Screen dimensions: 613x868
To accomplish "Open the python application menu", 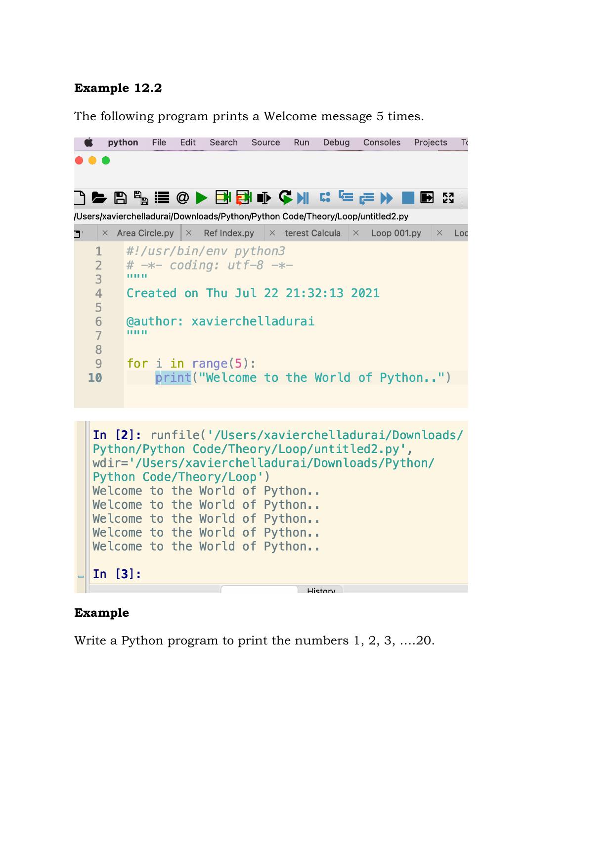I will coord(123,142).
